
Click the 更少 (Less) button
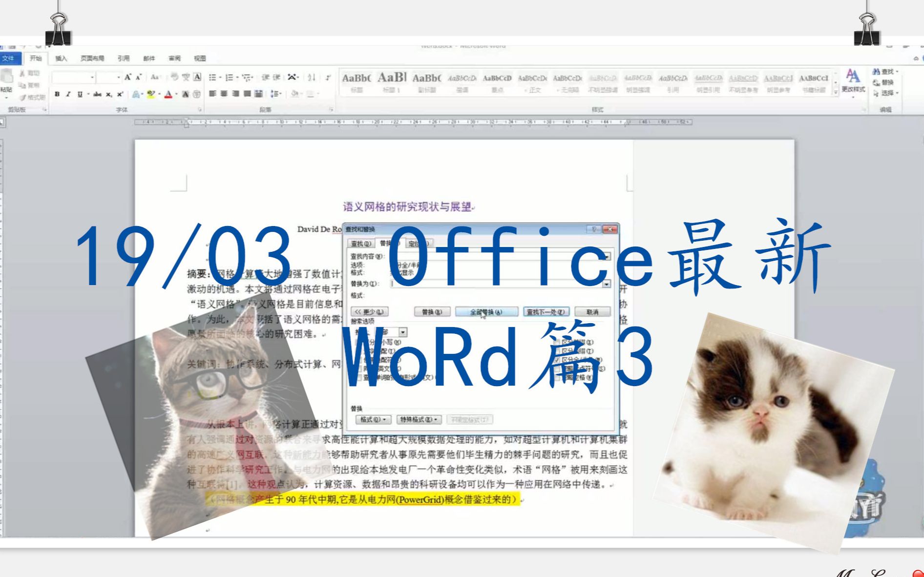pyautogui.click(x=370, y=311)
